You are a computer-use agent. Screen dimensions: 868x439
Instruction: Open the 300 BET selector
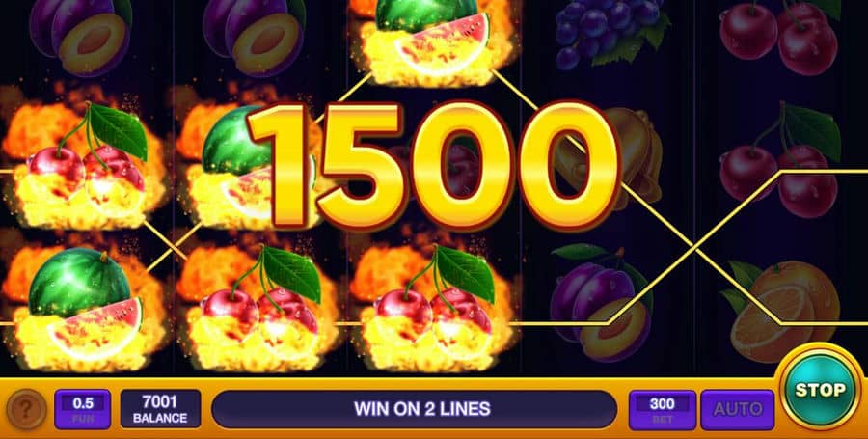662,410
